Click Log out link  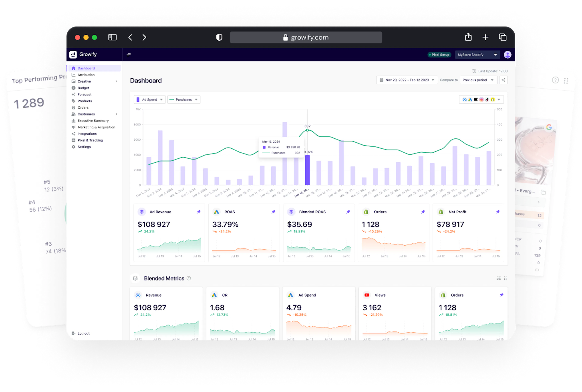(x=83, y=333)
